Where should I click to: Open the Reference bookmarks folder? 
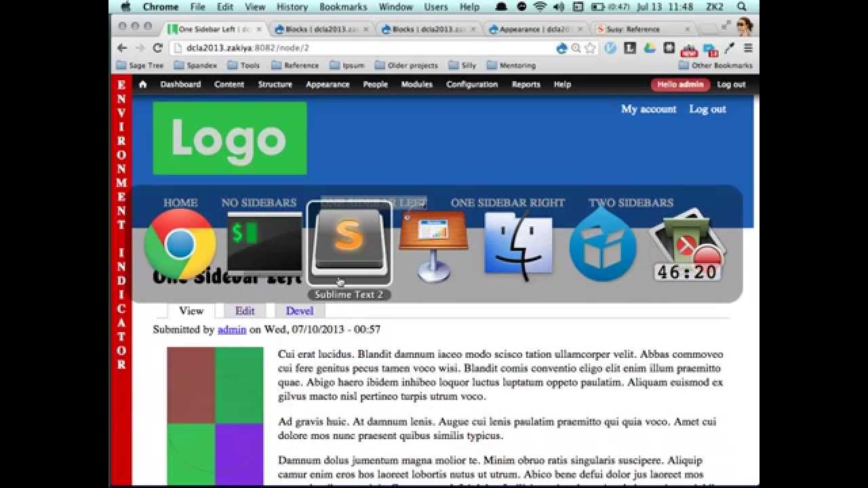coord(295,66)
